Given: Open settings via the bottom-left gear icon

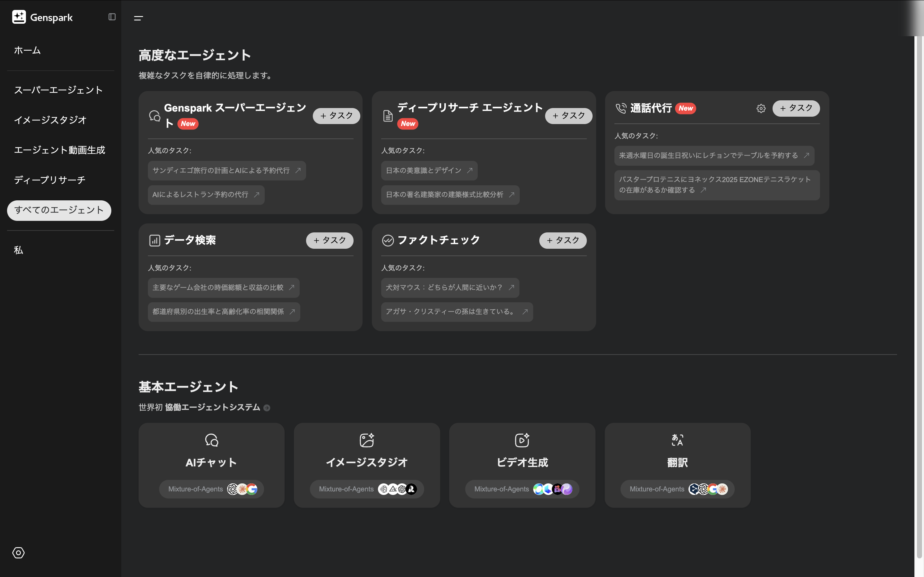Looking at the screenshot, I should [18, 553].
